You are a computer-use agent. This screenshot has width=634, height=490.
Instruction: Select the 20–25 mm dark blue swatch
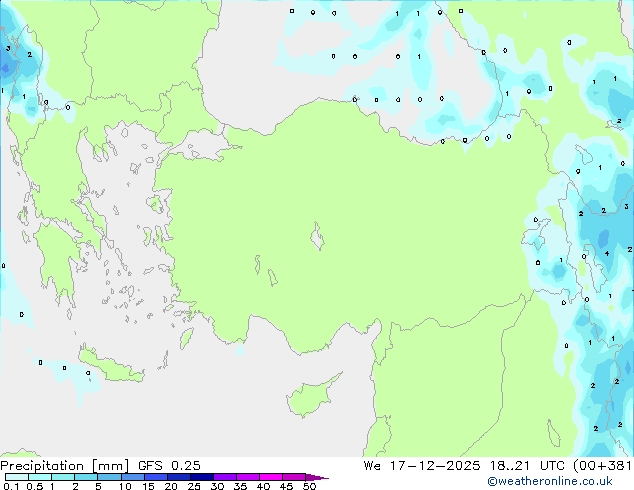(179, 477)
